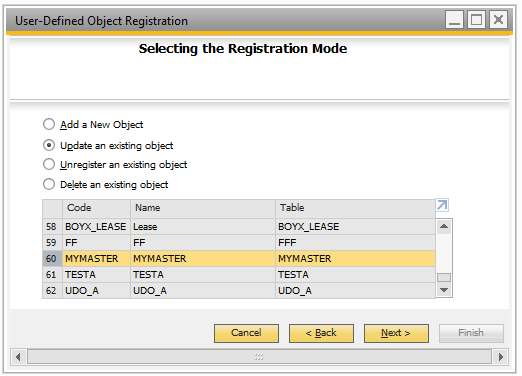Click the MYMASTER code cell
The image size is (522, 376).
(x=96, y=259)
